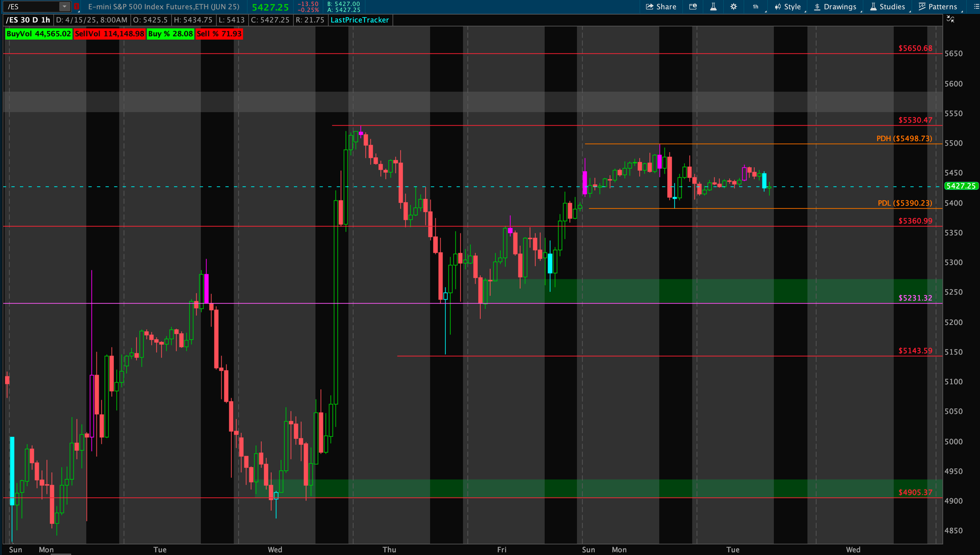Click the Share button in toolbar
The width and height of the screenshot is (980, 555).
click(661, 6)
